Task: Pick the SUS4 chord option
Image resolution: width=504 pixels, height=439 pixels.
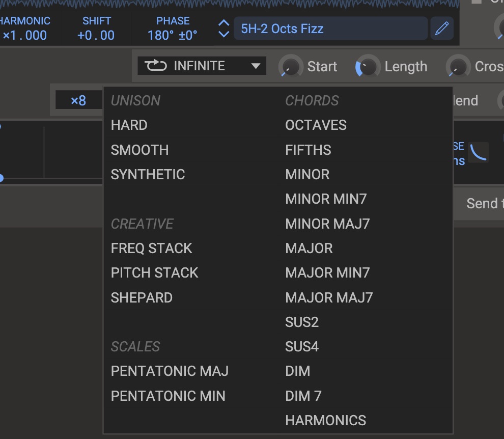Action: (x=302, y=347)
